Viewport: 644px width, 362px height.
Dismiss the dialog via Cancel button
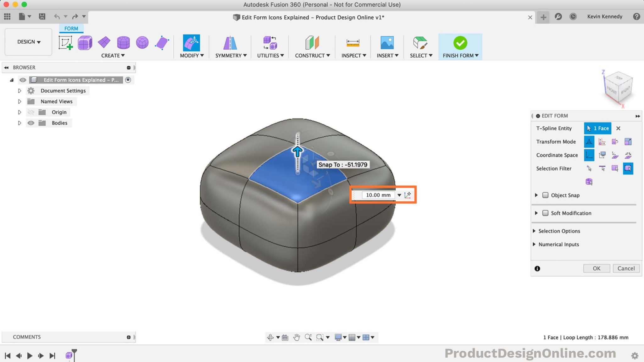click(x=626, y=268)
